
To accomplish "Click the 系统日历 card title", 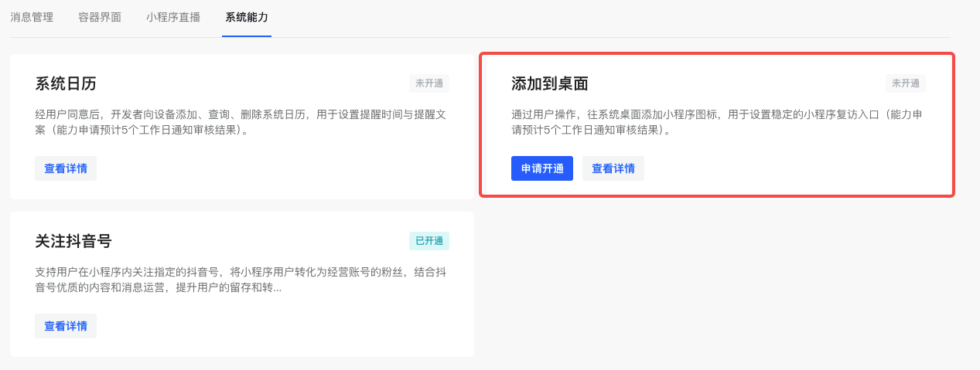I will pyautogui.click(x=66, y=83).
